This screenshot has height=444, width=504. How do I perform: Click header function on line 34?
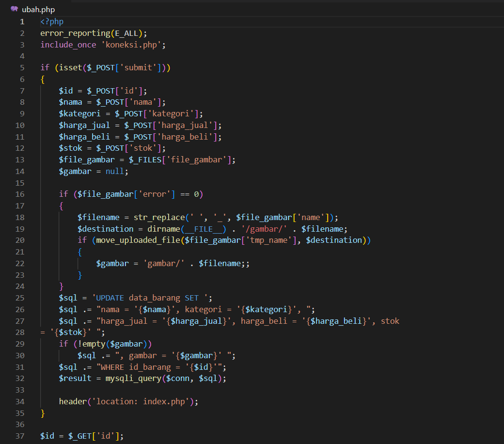click(x=73, y=401)
